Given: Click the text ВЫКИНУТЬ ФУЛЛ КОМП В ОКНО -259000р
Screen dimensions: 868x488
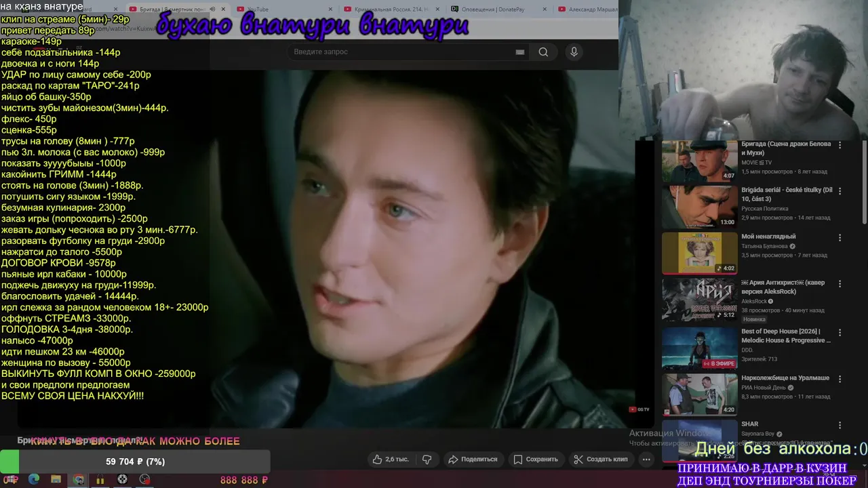Looking at the screenshot, I should click(98, 373).
